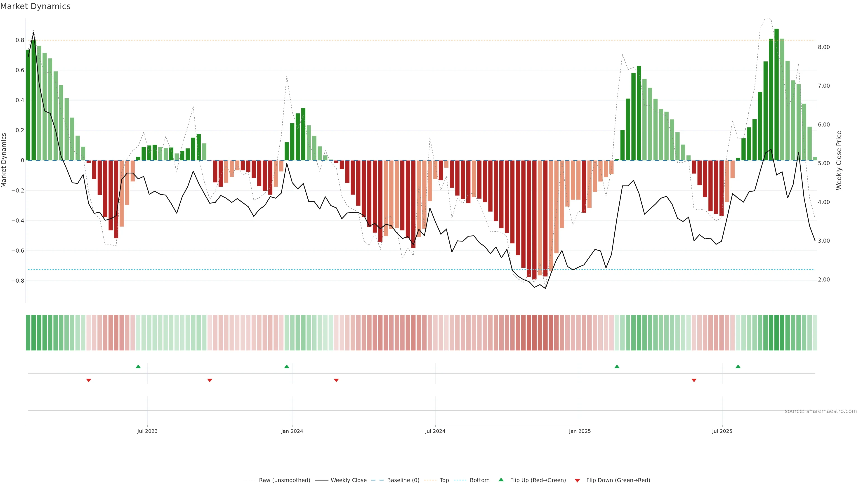Click the first red flip-down marker on the left
The image size is (868, 488).
tap(89, 380)
